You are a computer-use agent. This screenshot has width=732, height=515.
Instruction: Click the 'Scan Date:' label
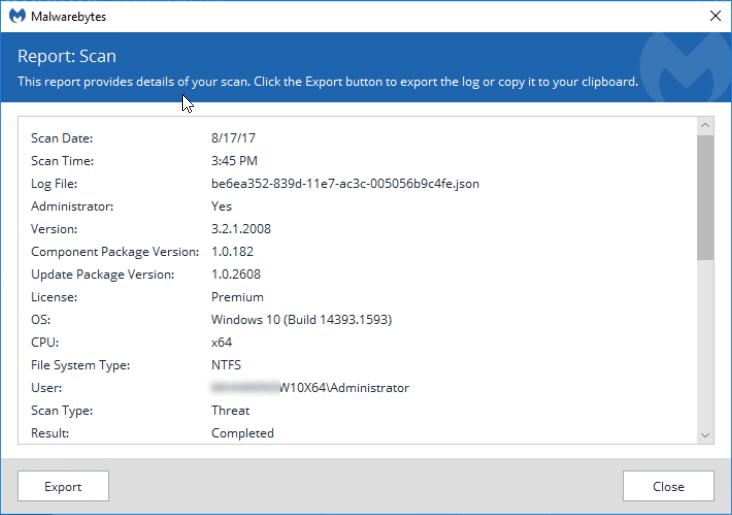coord(62,138)
